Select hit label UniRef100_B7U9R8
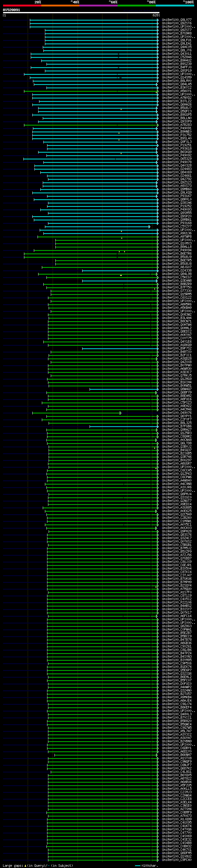The height and width of the screenshot is (868, 197). pyautogui.click(x=177, y=33)
